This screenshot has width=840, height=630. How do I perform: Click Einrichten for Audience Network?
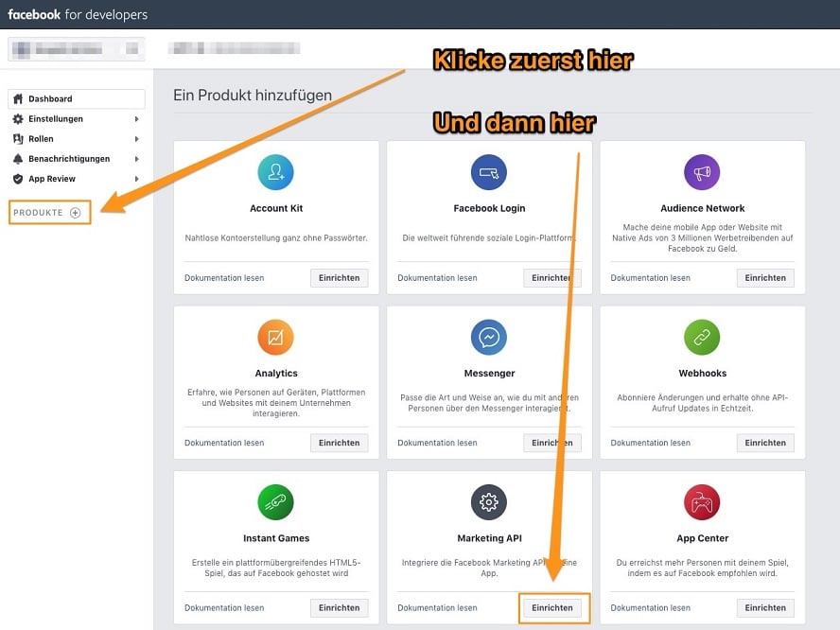coord(765,278)
